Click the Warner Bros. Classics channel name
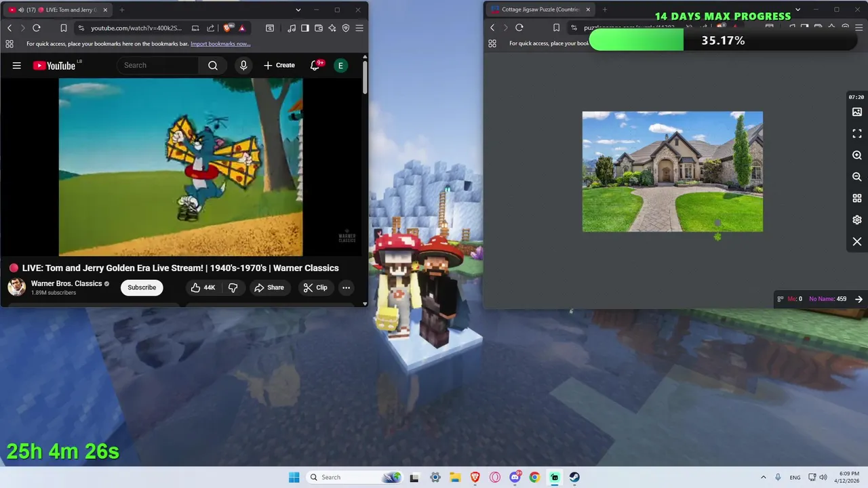The image size is (868, 488). (x=66, y=283)
